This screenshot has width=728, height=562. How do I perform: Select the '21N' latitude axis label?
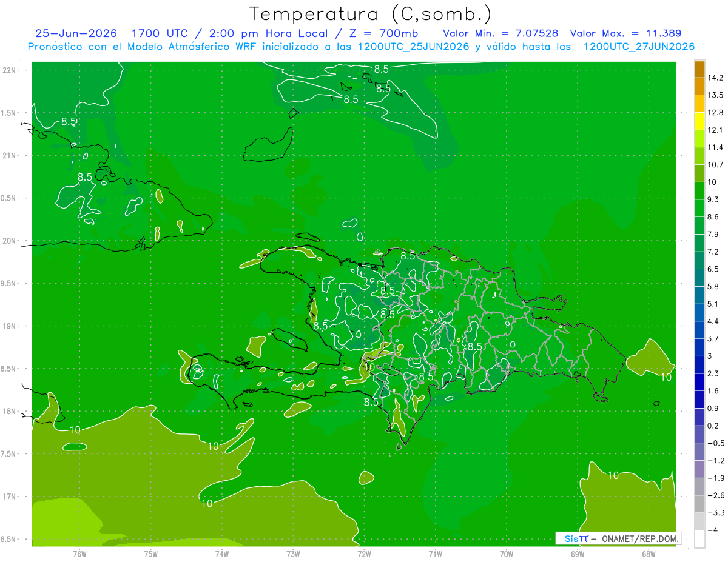[x=10, y=156]
